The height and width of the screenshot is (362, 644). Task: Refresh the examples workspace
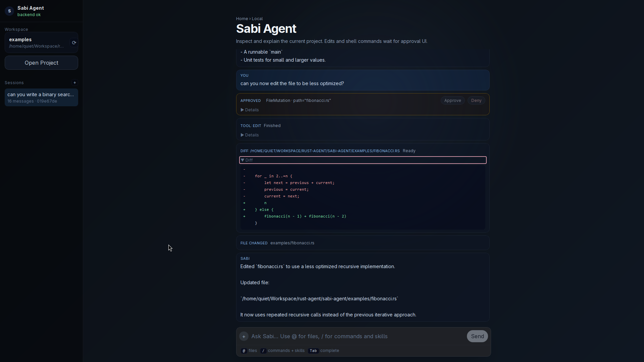[74, 43]
